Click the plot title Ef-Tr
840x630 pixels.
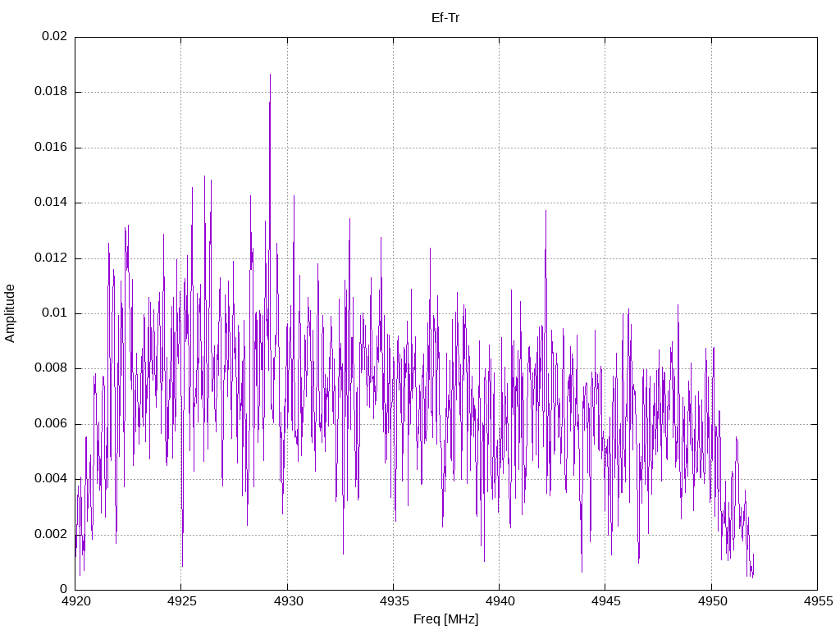click(x=445, y=18)
